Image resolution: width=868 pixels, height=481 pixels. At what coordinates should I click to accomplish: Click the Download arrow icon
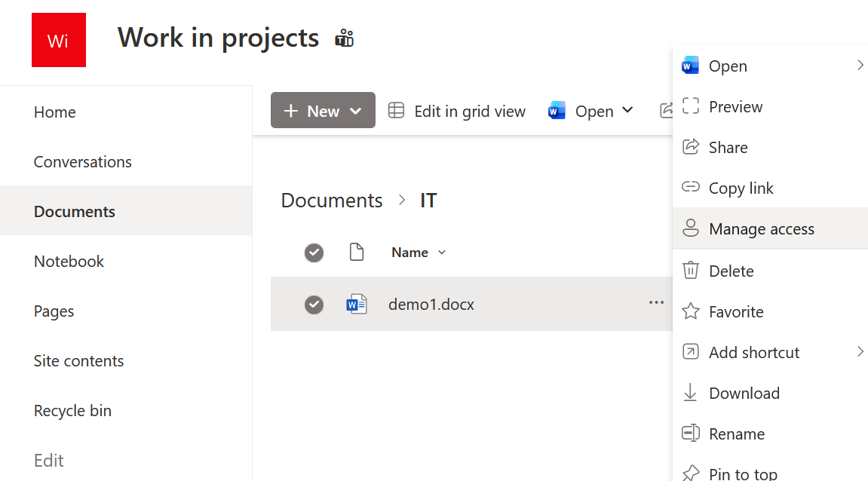tap(690, 393)
